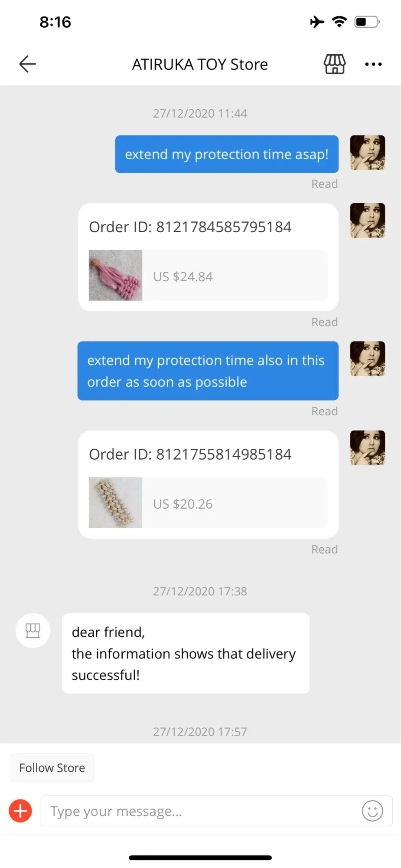Tap the seller's store avatar icon

pos(33,631)
